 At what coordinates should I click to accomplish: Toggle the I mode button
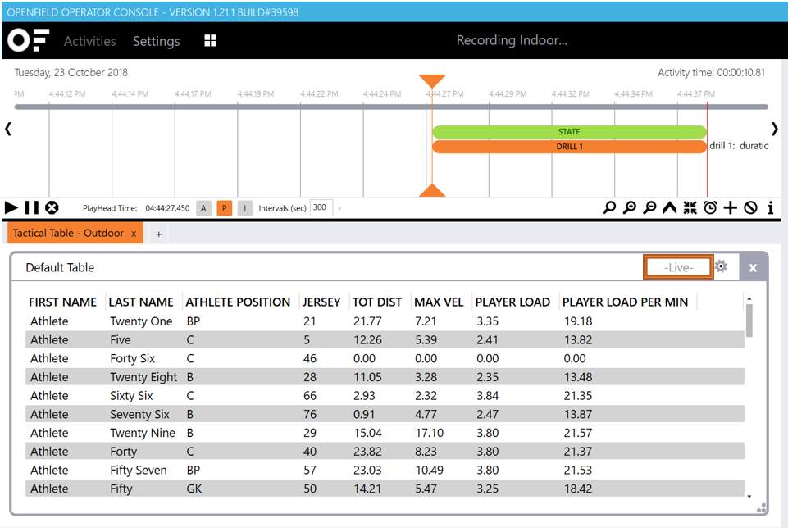pos(244,208)
